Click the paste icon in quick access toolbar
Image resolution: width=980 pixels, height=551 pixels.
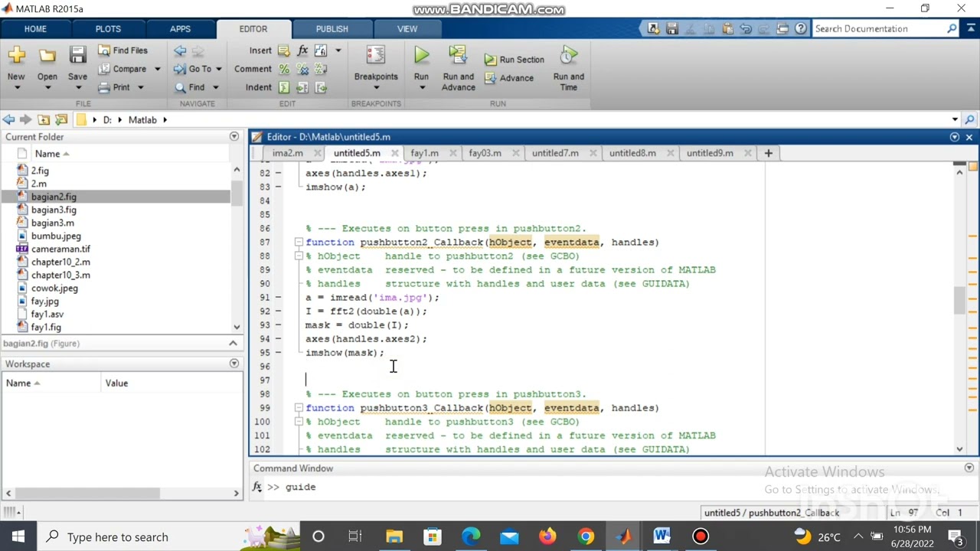click(727, 29)
